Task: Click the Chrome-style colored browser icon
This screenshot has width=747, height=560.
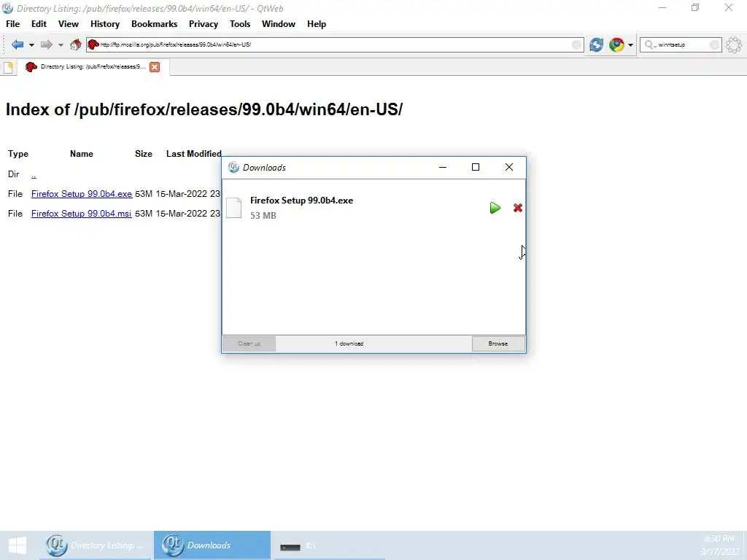Action: click(x=616, y=44)
